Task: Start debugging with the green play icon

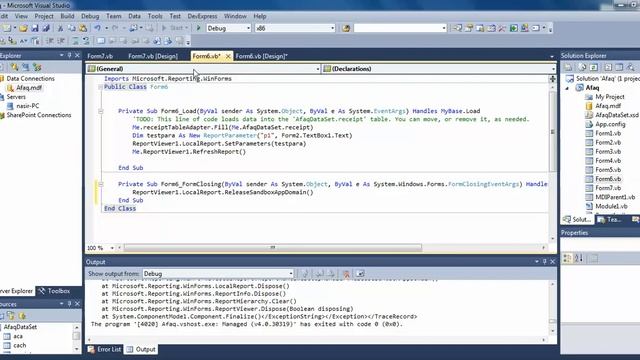Action: pyautogui.click(x=198, y=28)
